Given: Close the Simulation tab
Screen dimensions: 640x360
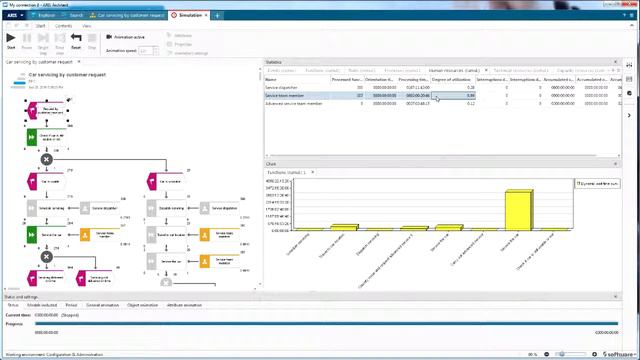Looking at the screenshot, I should [206, 15].
